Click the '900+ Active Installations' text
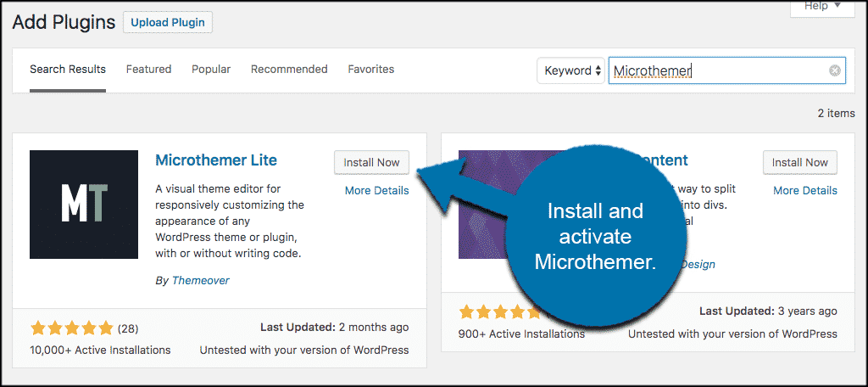This screenshot has width=868, height=387. coord(521,334)
